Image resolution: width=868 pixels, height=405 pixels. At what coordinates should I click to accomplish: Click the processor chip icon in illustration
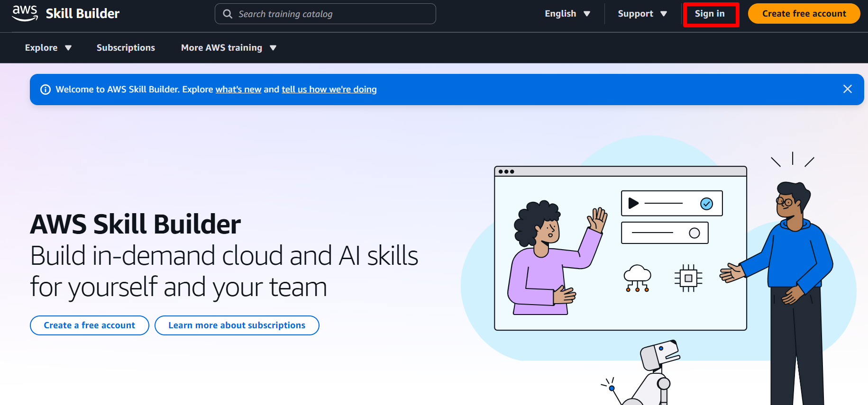688,278
